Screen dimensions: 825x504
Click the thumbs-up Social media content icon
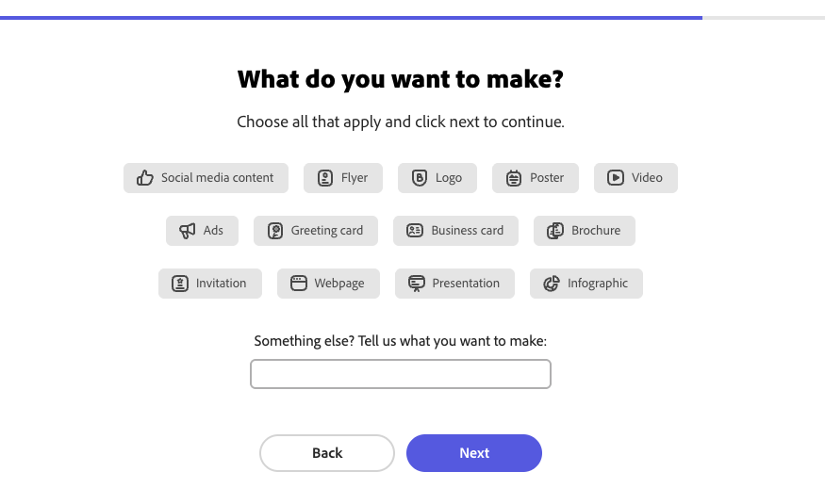coord(145,178)
